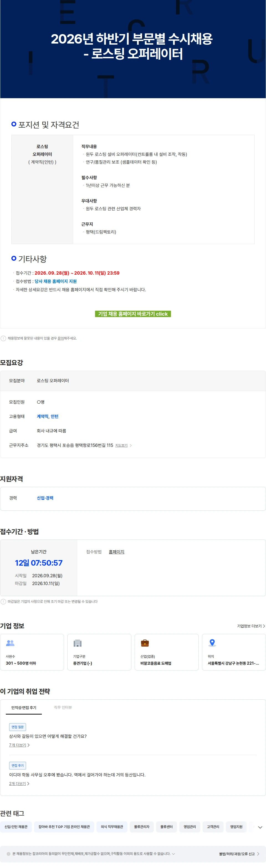Open the 지도보기 map link
This screenshot has height=868, width=266.
[121, 446]
